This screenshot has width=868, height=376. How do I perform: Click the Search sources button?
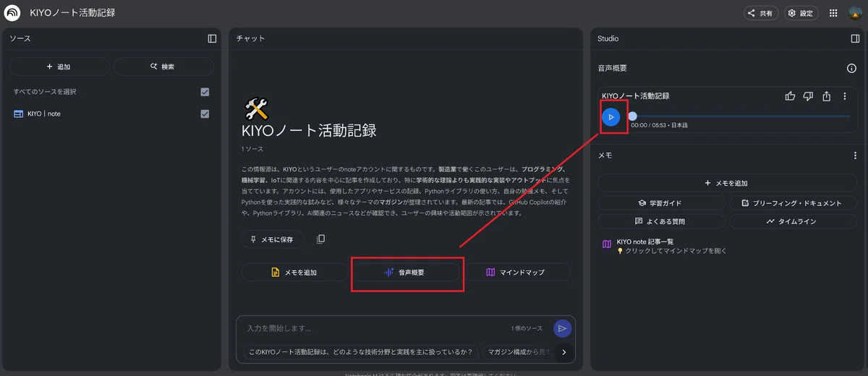(163, 67)
